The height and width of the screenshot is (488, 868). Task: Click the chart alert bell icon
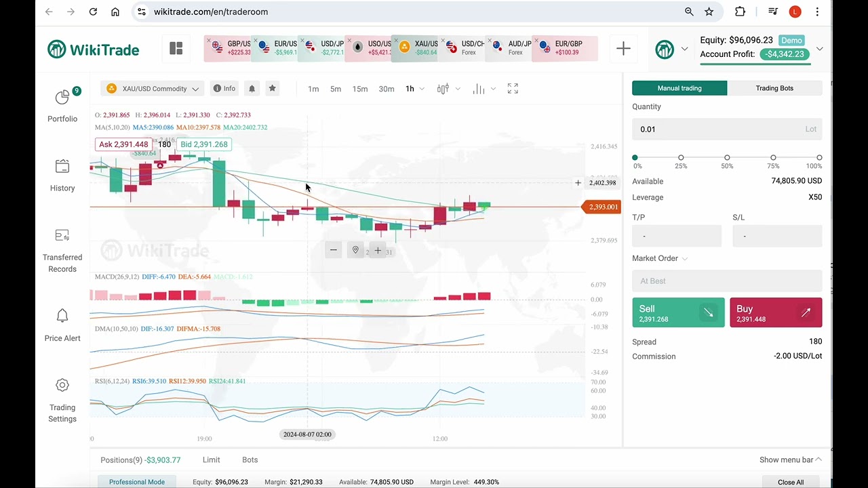(x=252, y=88)
